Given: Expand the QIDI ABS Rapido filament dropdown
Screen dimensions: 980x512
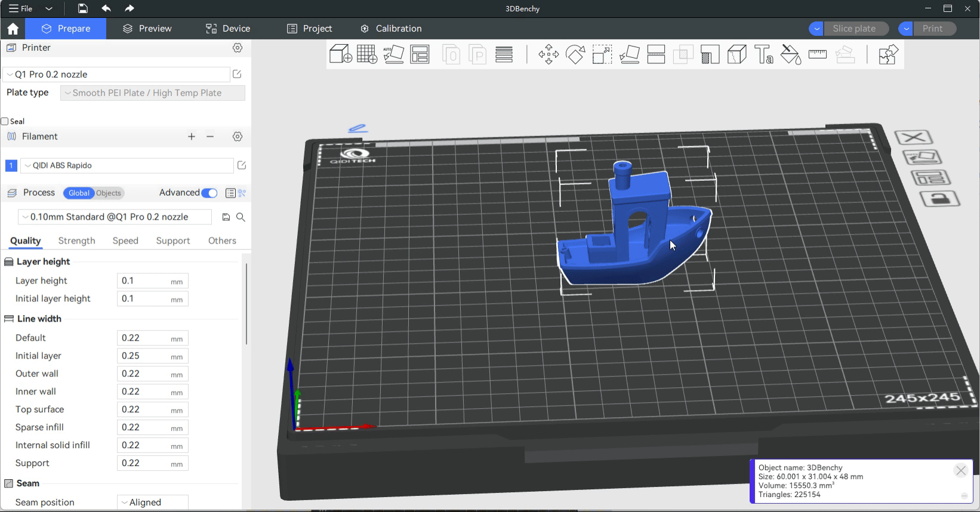Looking at the screenshot, I should pos(127,165).
